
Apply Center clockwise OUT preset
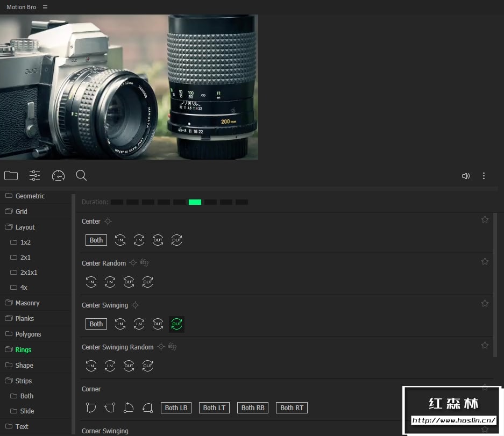pyautogui.click(x=177, y=240)
